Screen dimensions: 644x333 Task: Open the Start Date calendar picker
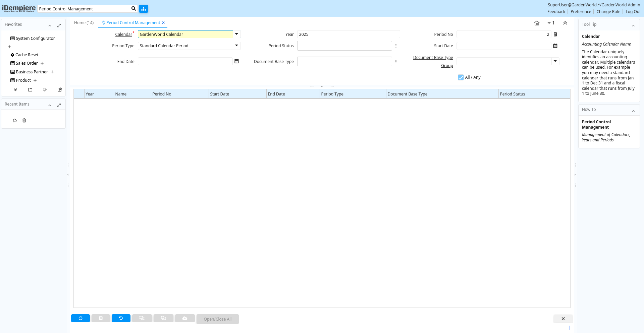(555, 46)
